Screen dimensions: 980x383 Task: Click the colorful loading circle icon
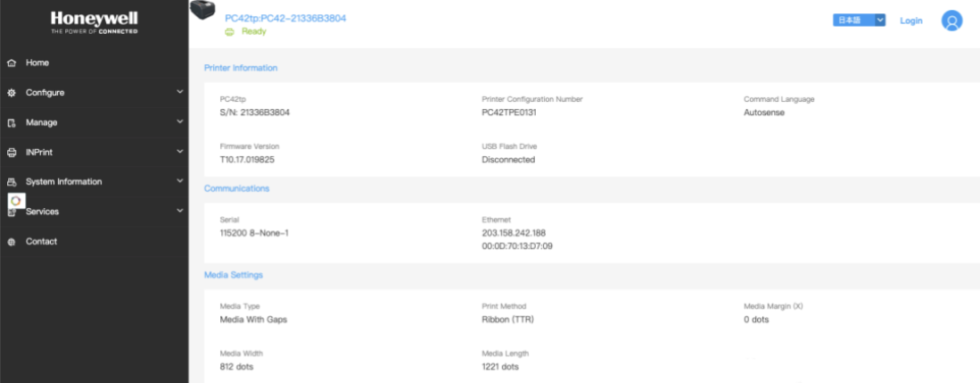click(x=16, y=201)
